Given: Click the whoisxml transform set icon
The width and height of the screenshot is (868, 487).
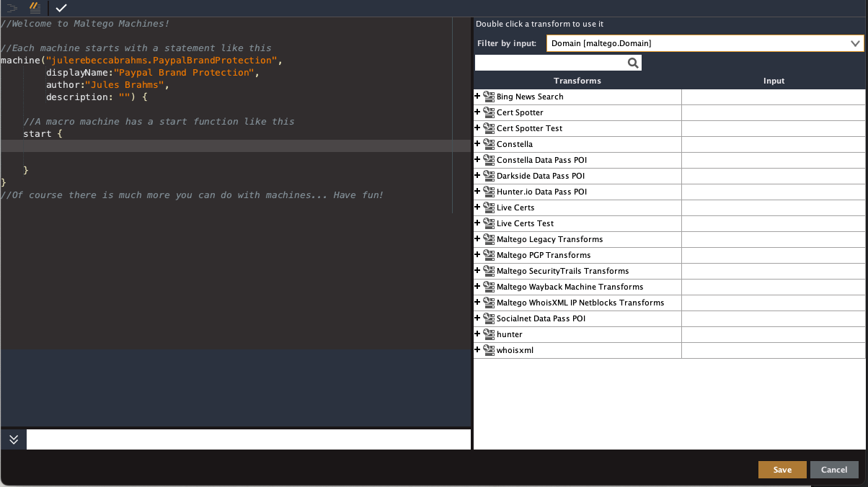Looking at the screenshot, I should coord(489,350).
